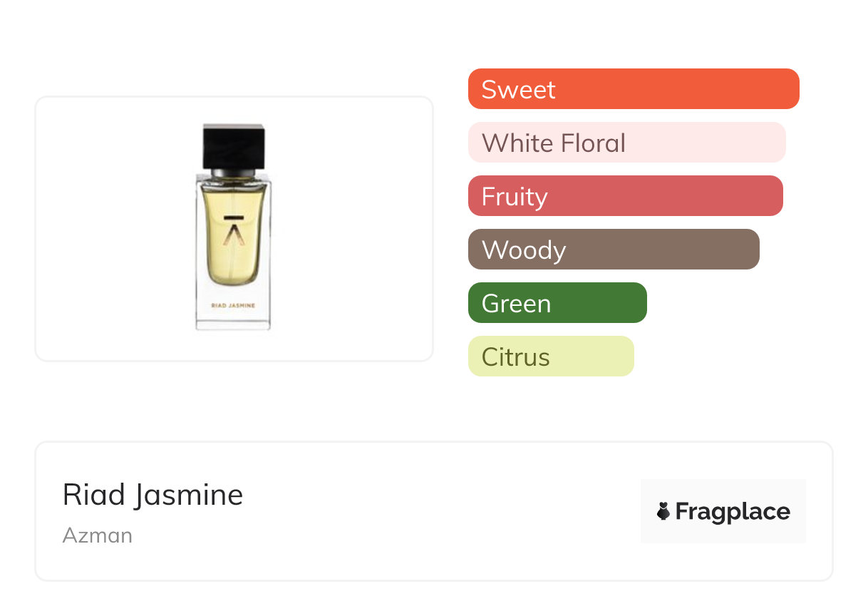Click the Fruity accord bar
The height and width of the screenshot is (616, 868).
(x=625, y=196)
